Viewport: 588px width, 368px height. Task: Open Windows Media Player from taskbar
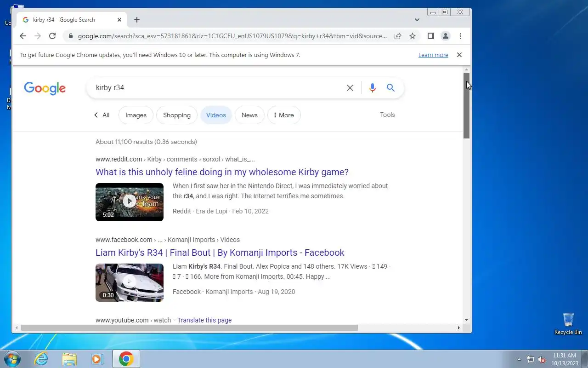pos(97,359)
